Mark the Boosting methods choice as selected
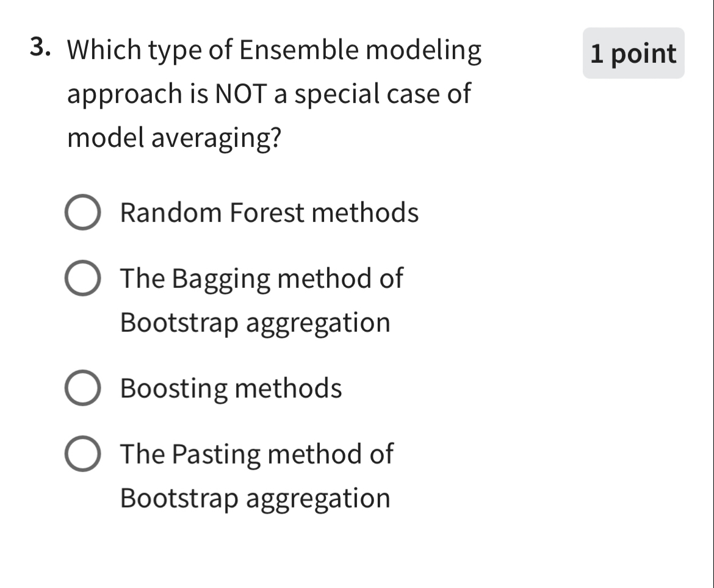The height and width of the screenshot is (588, 714). pos(82,387)
